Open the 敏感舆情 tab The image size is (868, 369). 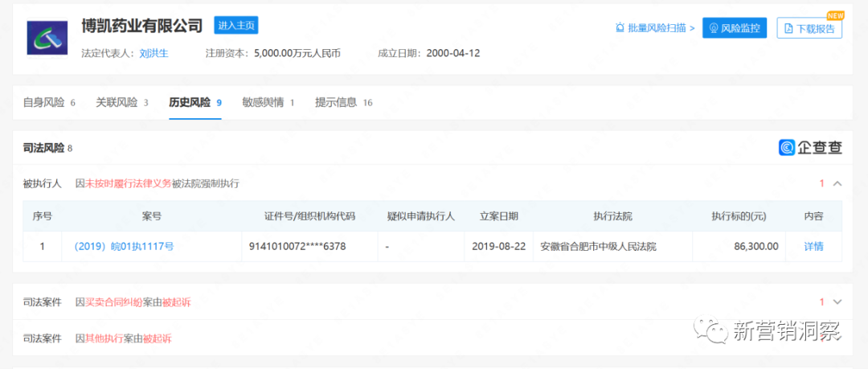coord(268,103)
